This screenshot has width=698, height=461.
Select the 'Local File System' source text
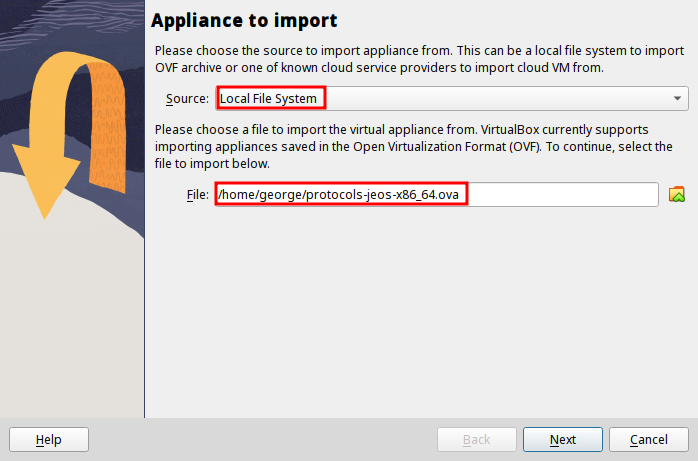click(269, 98)
